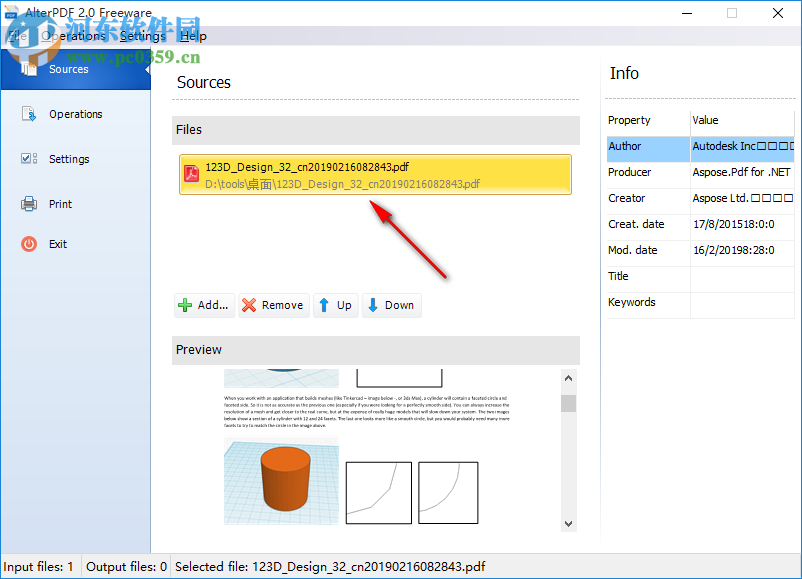Click the Print printer icon in sidebar

point(30,203)
